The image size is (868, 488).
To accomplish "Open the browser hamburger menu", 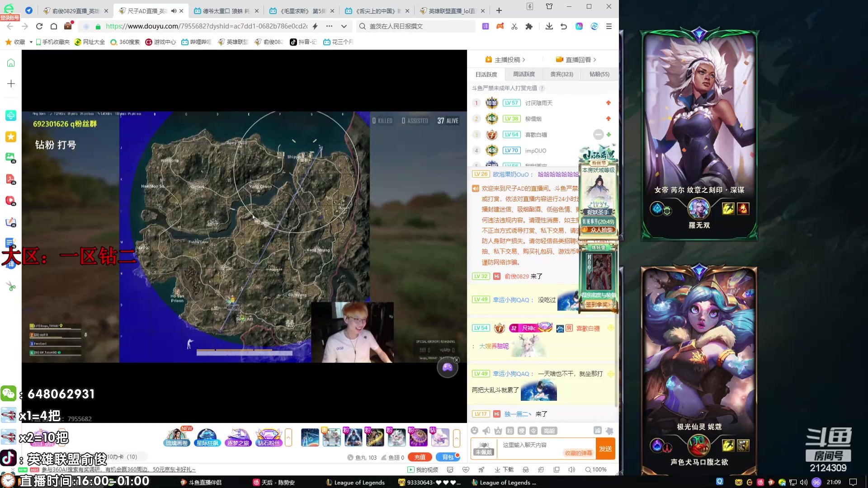I will tap(609, 26).
